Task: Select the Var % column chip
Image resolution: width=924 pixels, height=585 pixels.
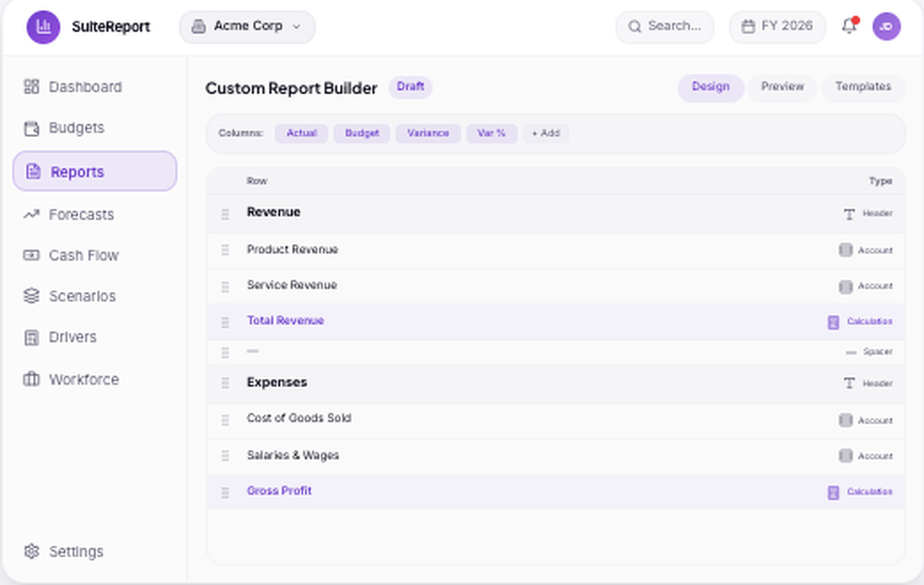Action: tap(492, 133)
